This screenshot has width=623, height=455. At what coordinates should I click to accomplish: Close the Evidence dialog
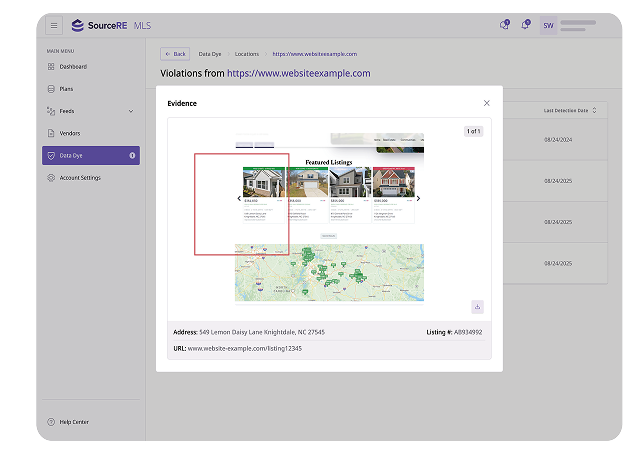coord(487,103)
